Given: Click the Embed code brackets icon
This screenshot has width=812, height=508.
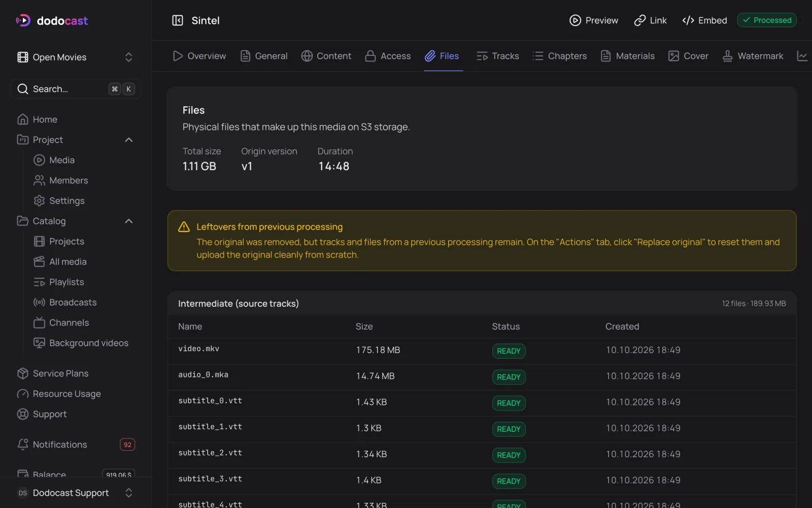Looking at the screenshot, I should coord(688,20).
